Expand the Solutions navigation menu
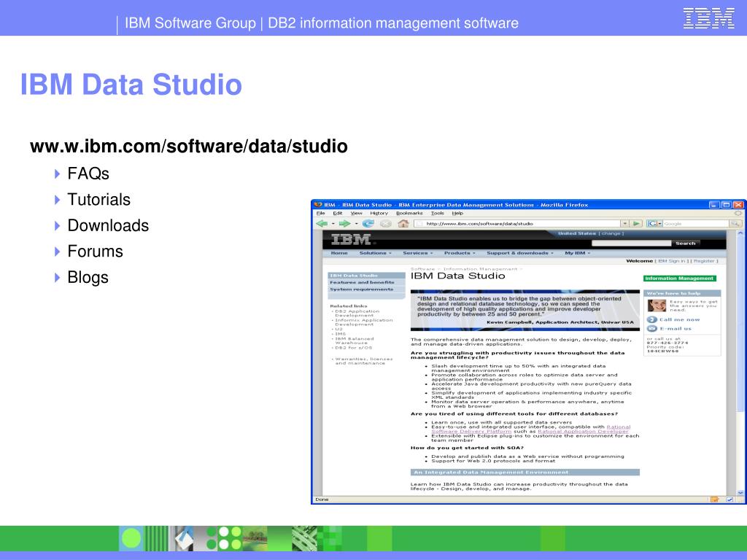The width and height of the screenshot is (747, 560). pyautogui.click(x=376, y=253)
